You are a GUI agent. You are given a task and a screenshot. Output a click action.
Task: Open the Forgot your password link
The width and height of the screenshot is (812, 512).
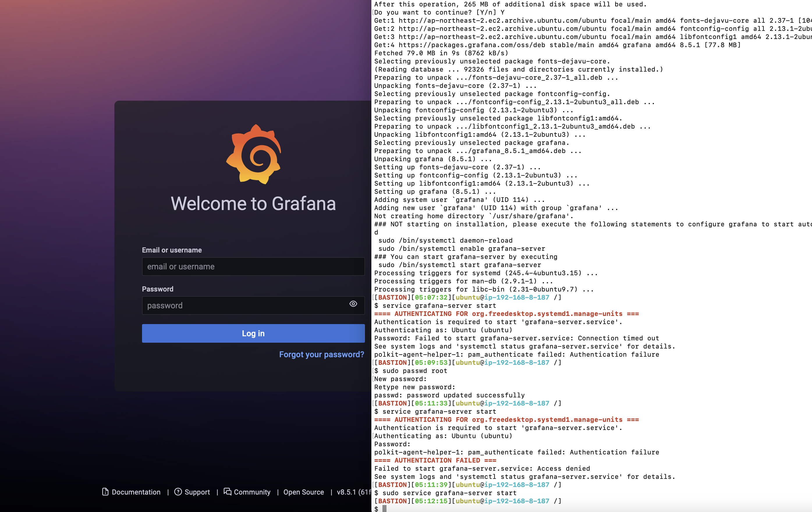click(321, 355)
